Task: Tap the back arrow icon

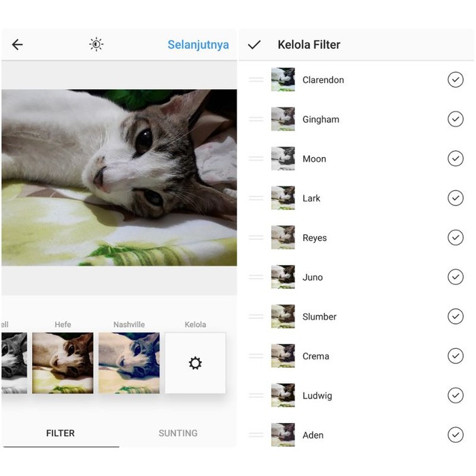Action: point(18,45)
